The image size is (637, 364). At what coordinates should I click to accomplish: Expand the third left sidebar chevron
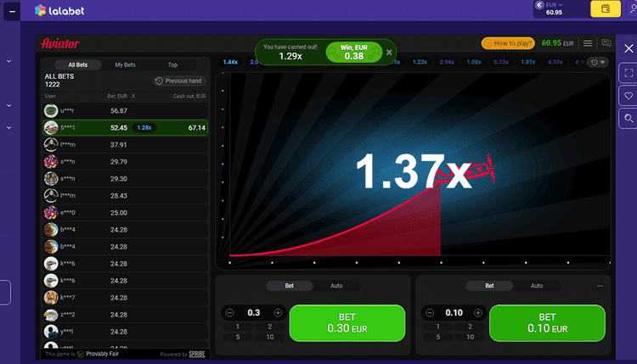[x=9, y=127]
